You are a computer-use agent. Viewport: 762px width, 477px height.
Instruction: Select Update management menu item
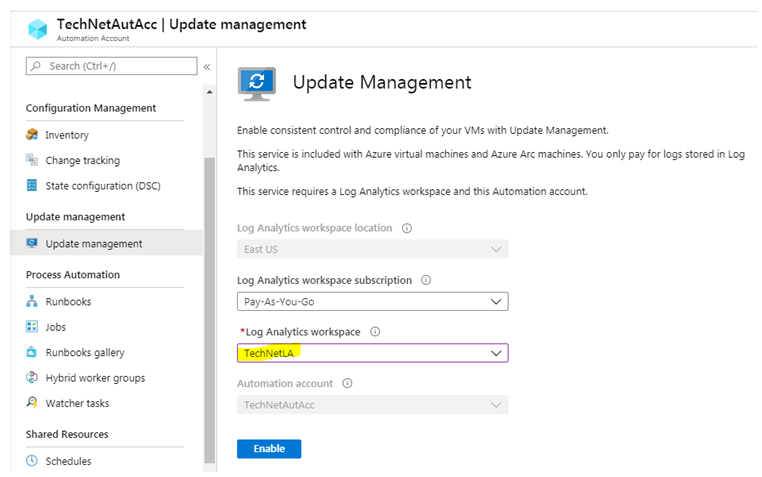point(106,243)
